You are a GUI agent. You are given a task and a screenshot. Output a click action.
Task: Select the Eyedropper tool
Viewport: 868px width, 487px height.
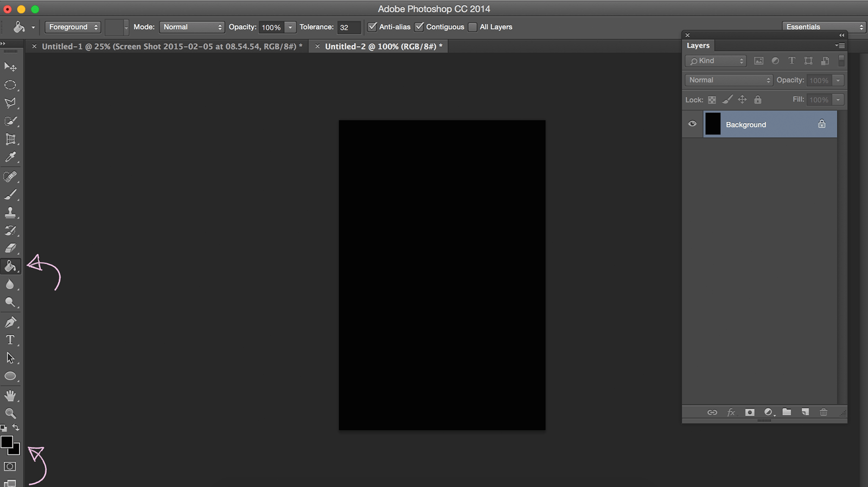(10, 157)
